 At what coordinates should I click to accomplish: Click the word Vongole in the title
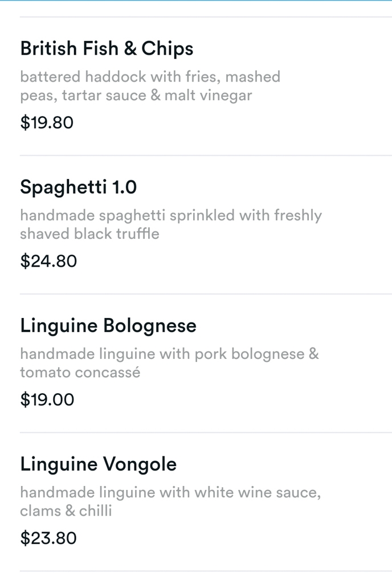tap(140, 464)
